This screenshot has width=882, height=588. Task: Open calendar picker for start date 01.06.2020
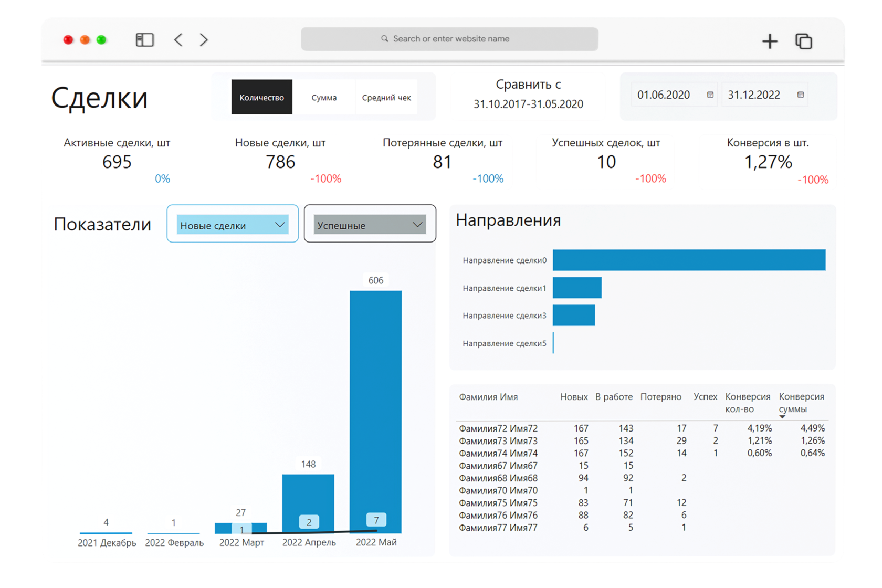(x=710, y=95)
